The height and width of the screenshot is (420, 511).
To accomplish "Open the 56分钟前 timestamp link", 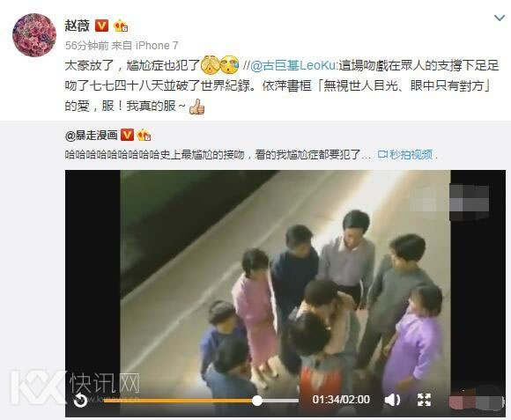I will pos(86,46).
